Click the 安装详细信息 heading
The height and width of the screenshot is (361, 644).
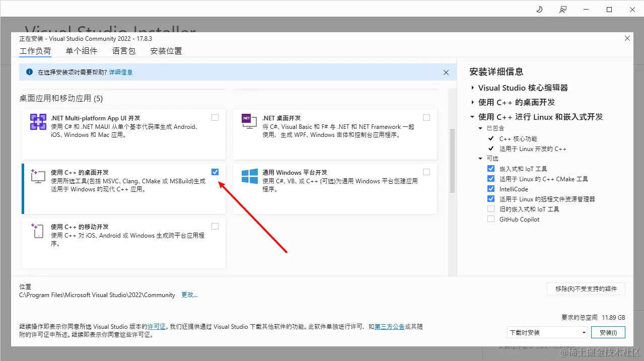point(496,71)
